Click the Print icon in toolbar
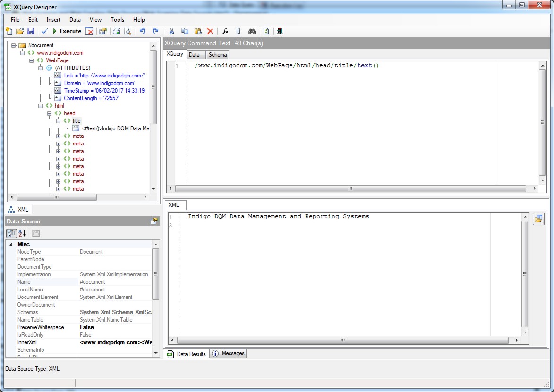This screenshot has height=392, width=554. click(116, 31)
